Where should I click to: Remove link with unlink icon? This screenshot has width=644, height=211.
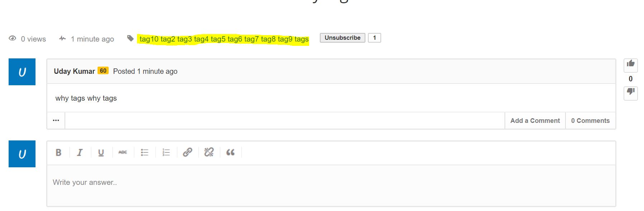pos(209,152)
